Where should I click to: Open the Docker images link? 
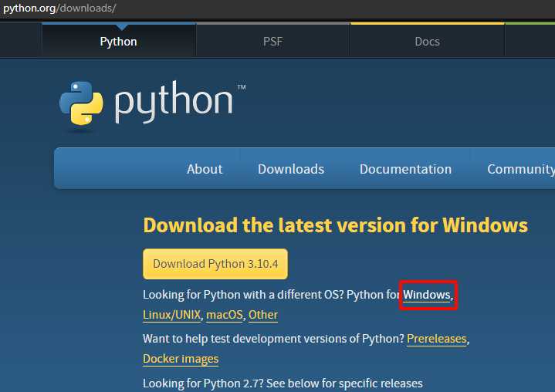tap(181, 359)
